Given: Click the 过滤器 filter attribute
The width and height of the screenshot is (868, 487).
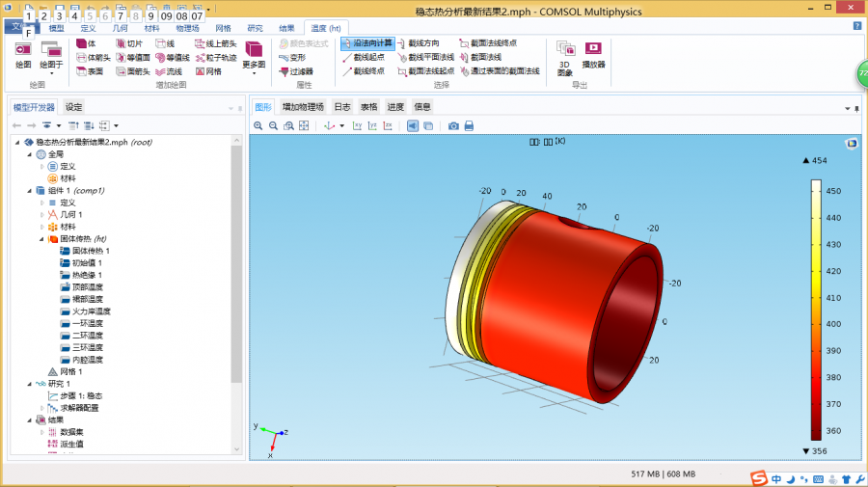Looking at the screenshot, I should pyautogui.click(x=296, y=71).
